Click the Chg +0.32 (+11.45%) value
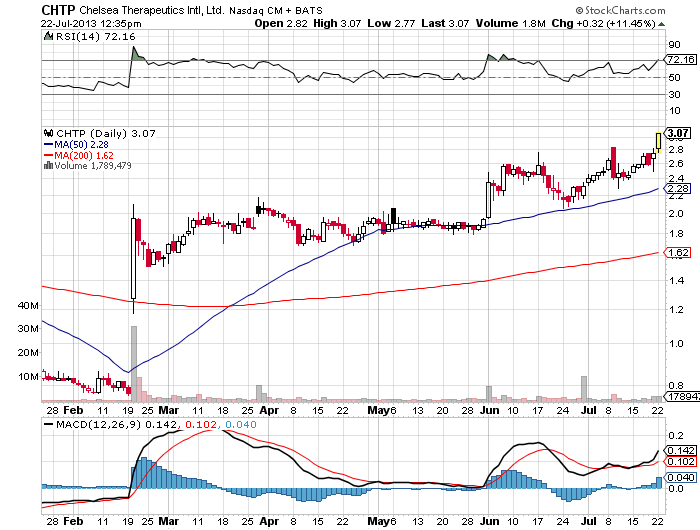 click(x=603, y=23)
